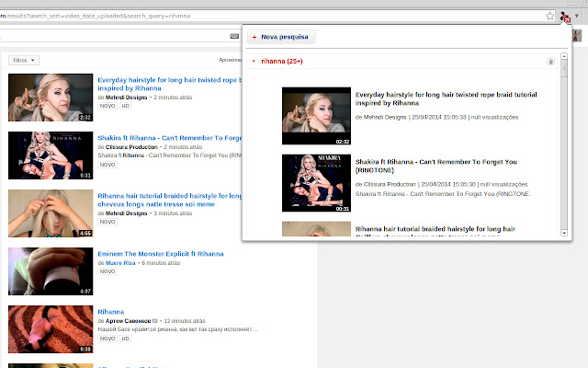Image resolution: width=588 pixels, height=368 pixels.
Task: Open page link Rihanna hair tutorial braided hairstyle
Action: click(x=169, y=200)
